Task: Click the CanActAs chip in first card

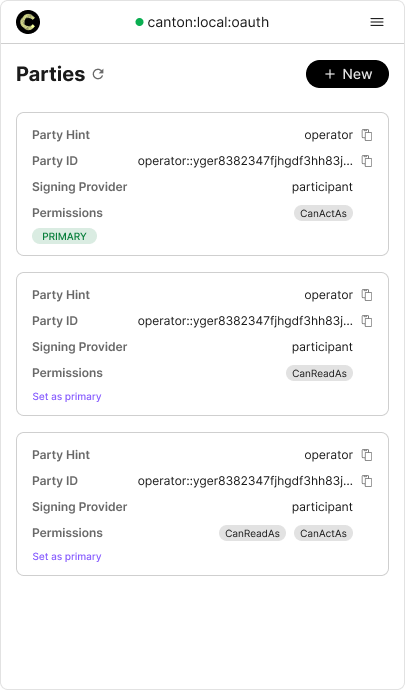Action: pos(324,213)
